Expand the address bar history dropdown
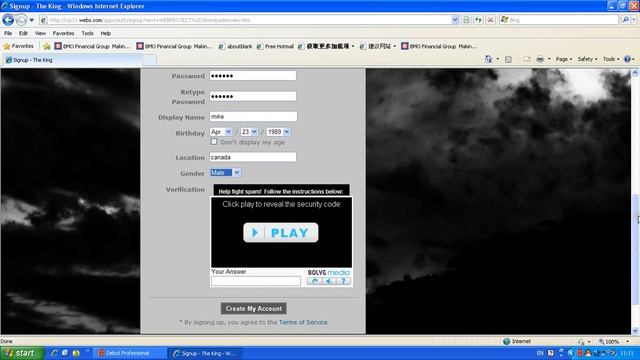 tap(455, 20)
